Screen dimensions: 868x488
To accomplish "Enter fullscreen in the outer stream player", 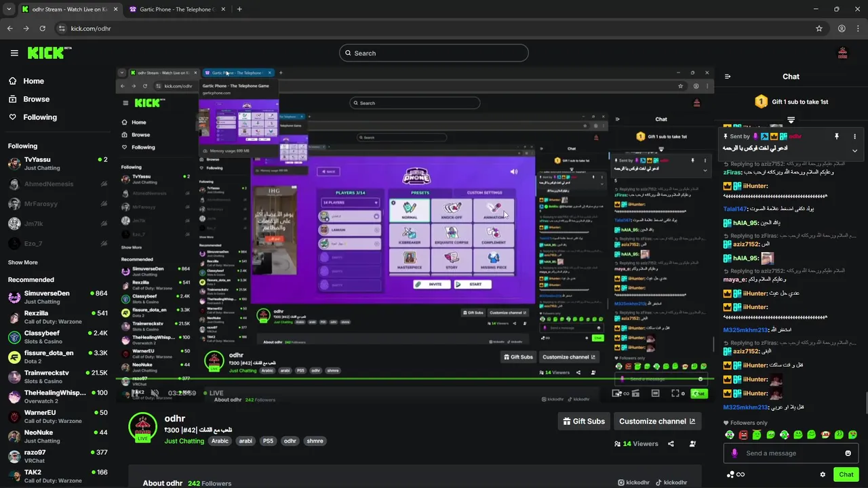I will click(x=675, y=393).
